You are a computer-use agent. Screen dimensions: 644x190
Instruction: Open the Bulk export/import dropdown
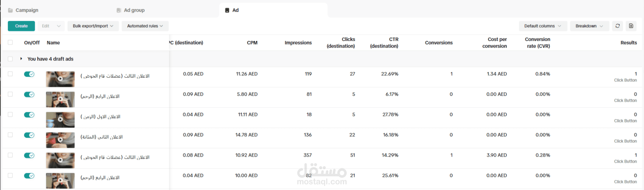coord(93,26)
